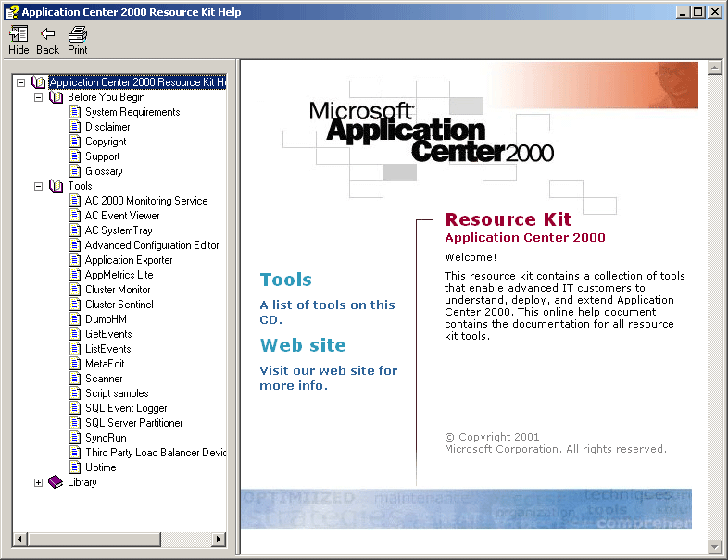Click the red 'Resource Kit' heading

(508, 219)
